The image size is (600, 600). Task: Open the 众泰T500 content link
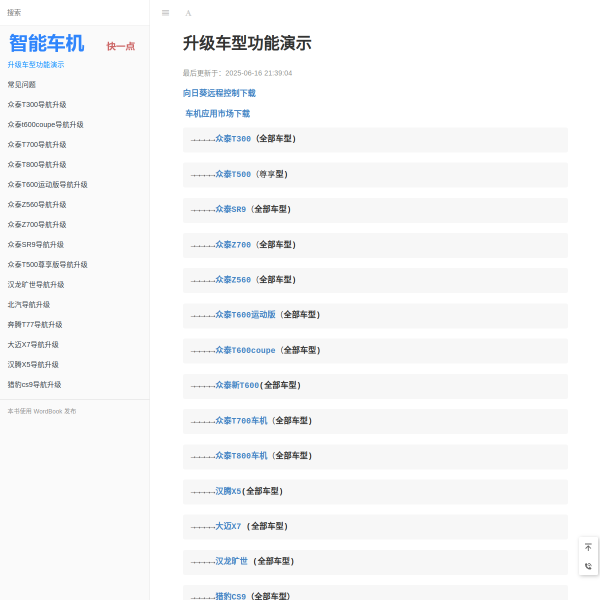click(233, 174)
